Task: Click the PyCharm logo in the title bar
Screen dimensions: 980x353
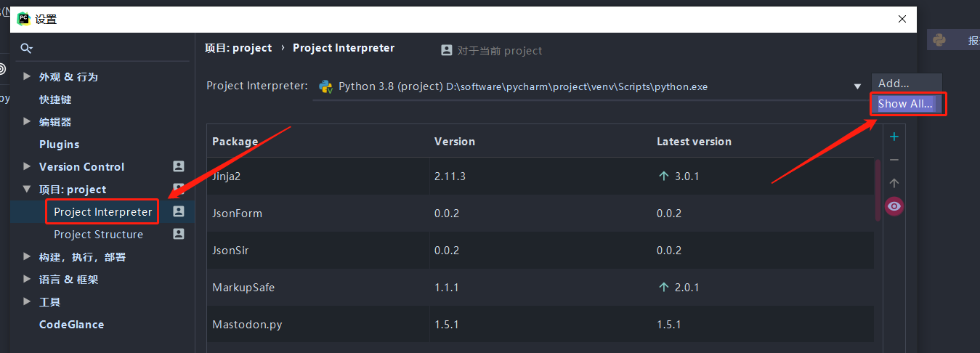Action: point(24,19)
